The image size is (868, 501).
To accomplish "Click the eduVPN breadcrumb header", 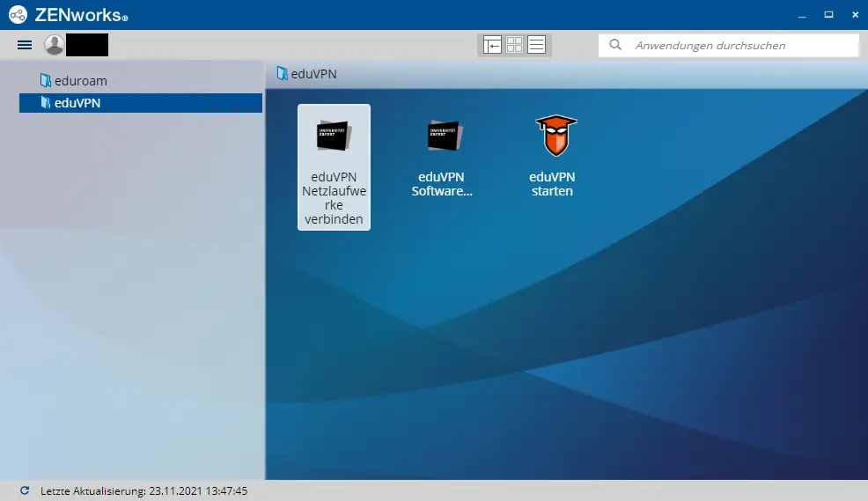I will pyautogui.click(x=313, y=74).
